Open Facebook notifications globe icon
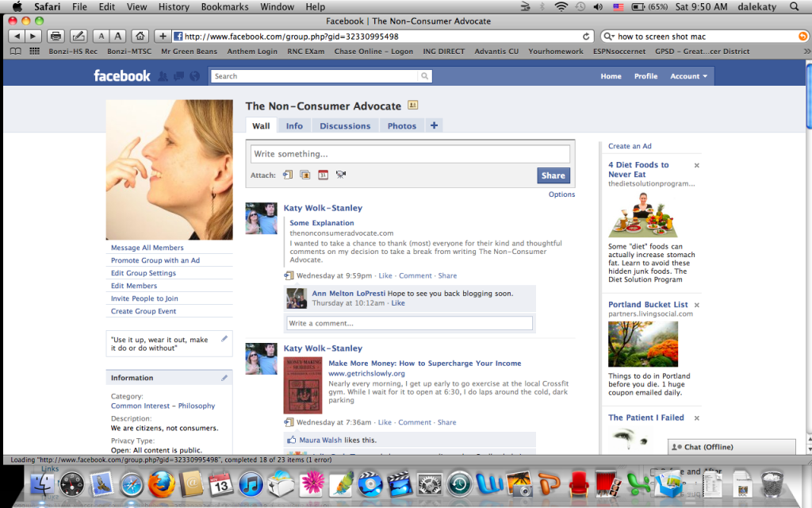812x508 pixels. [x=195, y=76]
